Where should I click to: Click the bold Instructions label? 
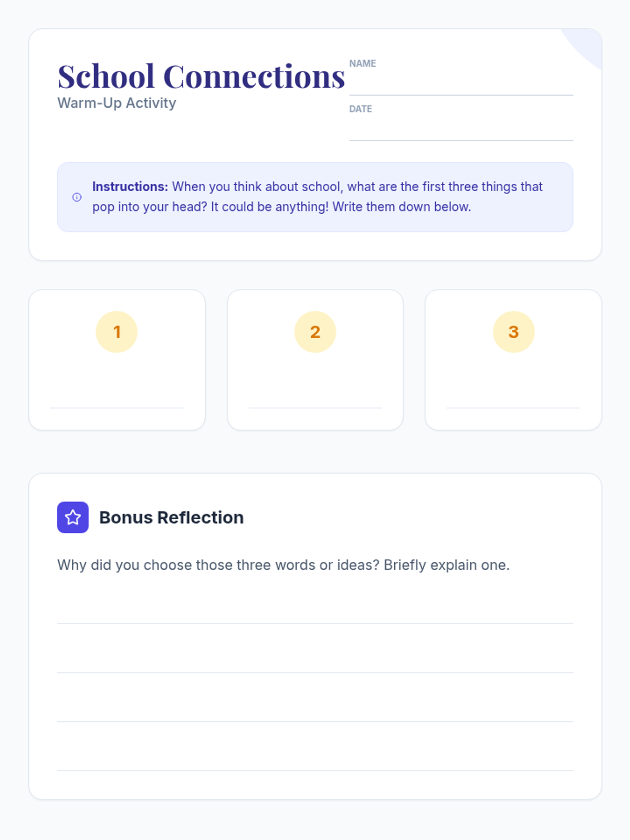(130, 187)
